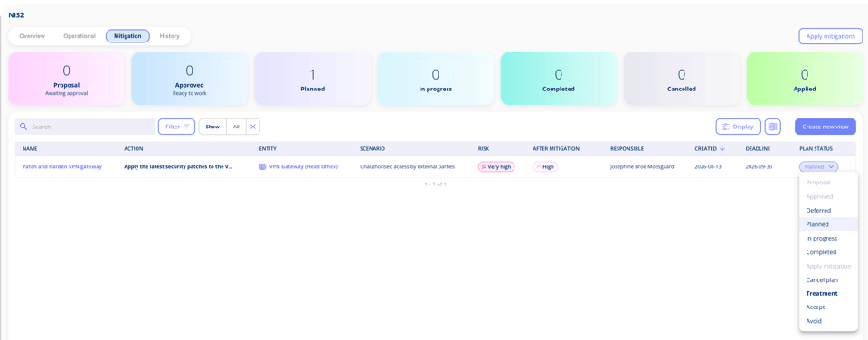
Task: Choose Completed in status menu
Action: tap(829, 252)
